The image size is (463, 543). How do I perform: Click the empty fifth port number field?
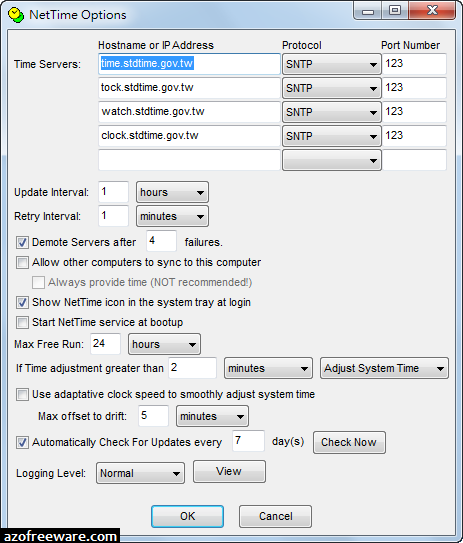point(414,160)
